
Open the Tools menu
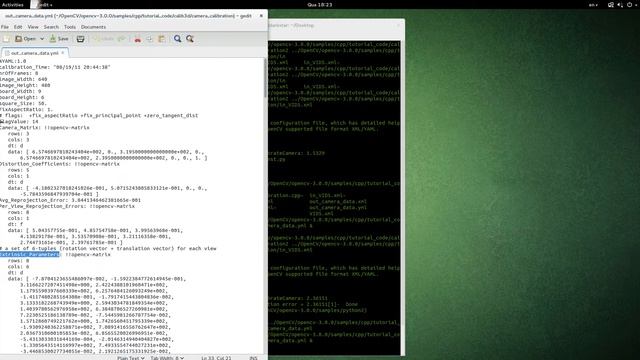coord(70,27)
